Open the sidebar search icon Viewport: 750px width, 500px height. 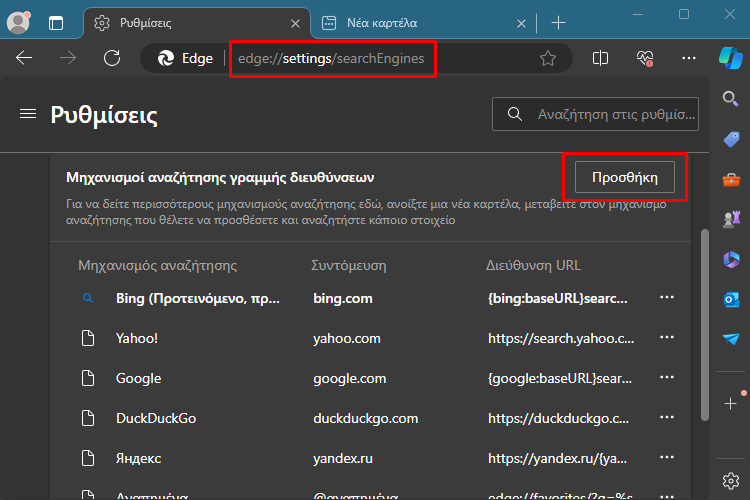730,99
